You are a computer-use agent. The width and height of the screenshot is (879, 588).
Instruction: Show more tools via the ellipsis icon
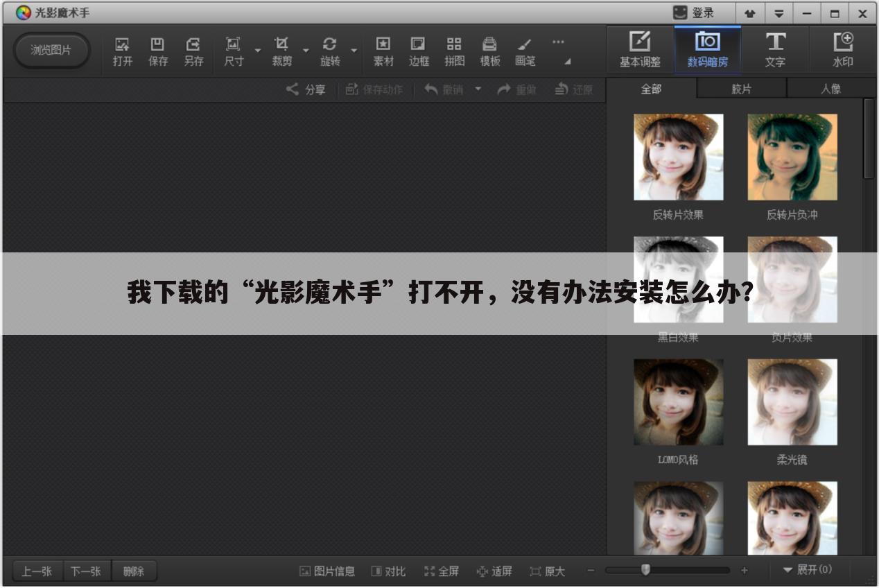(558, 42)
